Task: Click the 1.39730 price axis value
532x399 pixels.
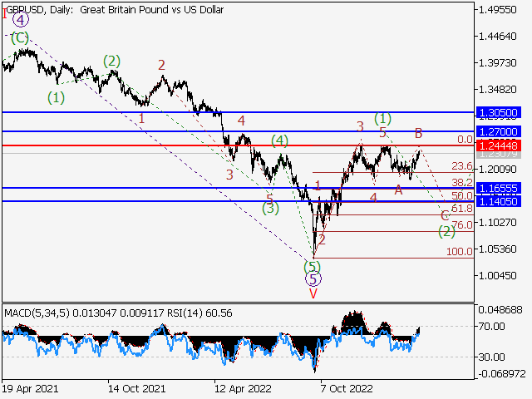Action: click(x=497, y=63)
